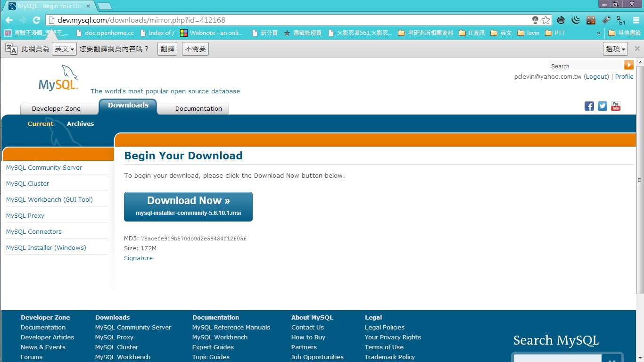
Task: Open the Index of / bookmark
Action: point(157,33)
